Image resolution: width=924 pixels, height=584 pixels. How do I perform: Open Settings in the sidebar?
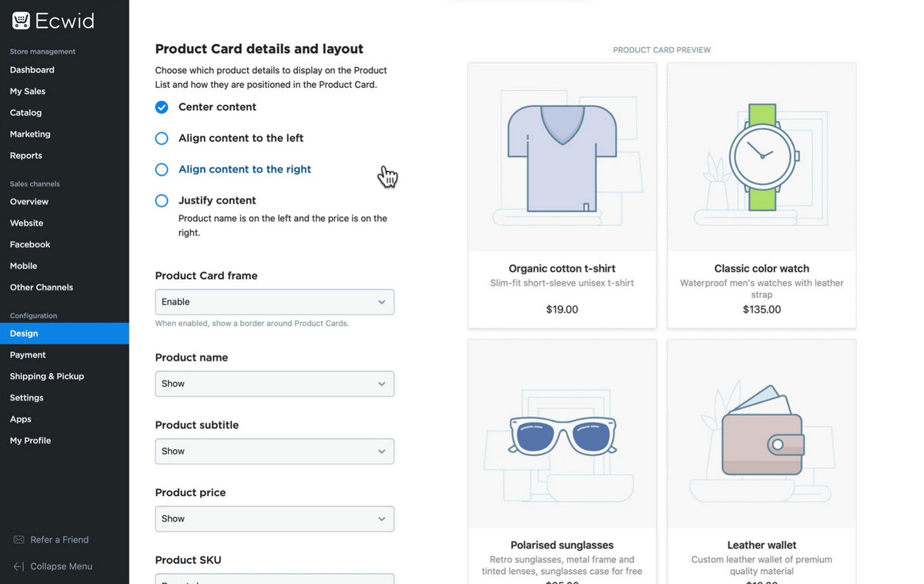(27, 398)
